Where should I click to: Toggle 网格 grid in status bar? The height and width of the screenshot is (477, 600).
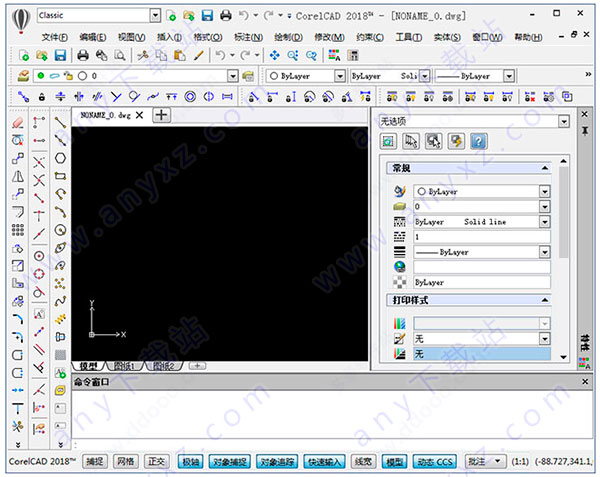pos(126,462)
